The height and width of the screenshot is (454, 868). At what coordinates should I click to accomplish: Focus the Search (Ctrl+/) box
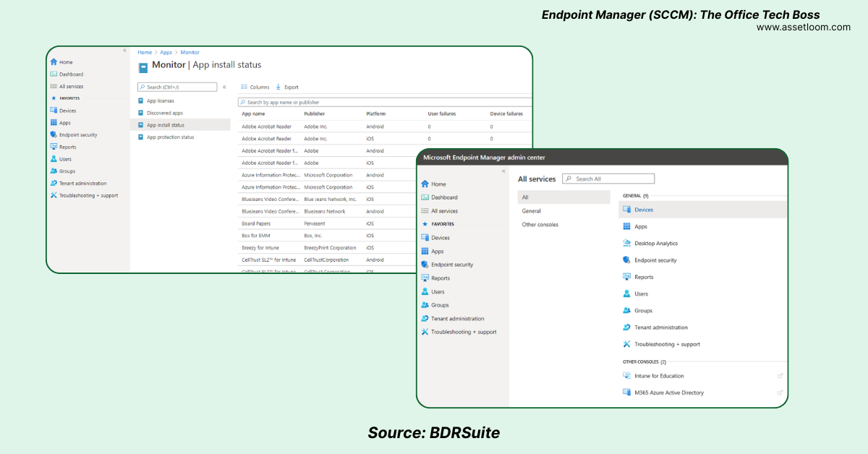click(x=177, y=87)
